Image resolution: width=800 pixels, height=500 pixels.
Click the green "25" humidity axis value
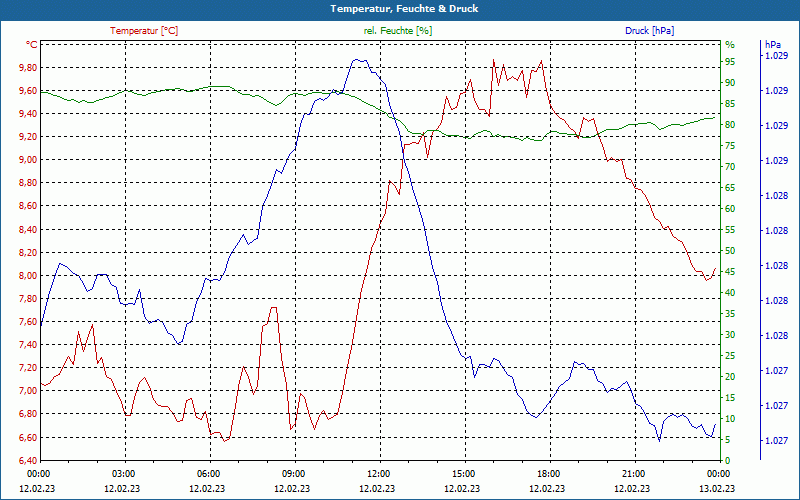tap(730, 356)
